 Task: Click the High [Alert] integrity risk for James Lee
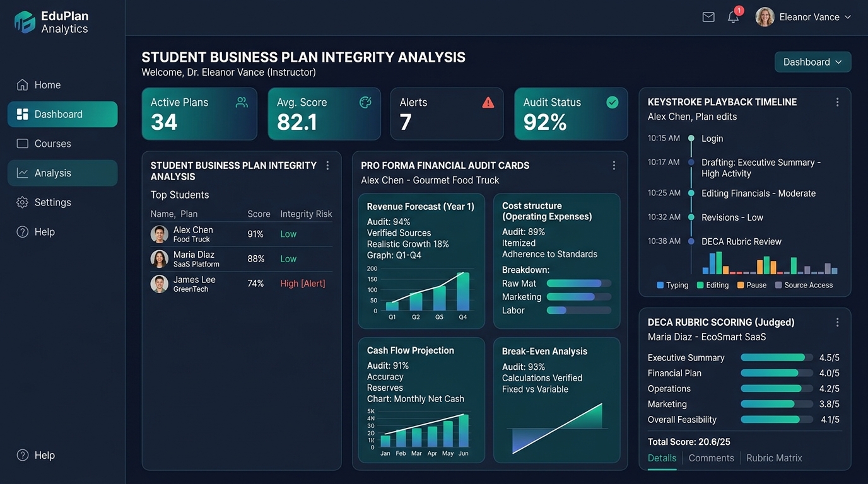[303, 284]
